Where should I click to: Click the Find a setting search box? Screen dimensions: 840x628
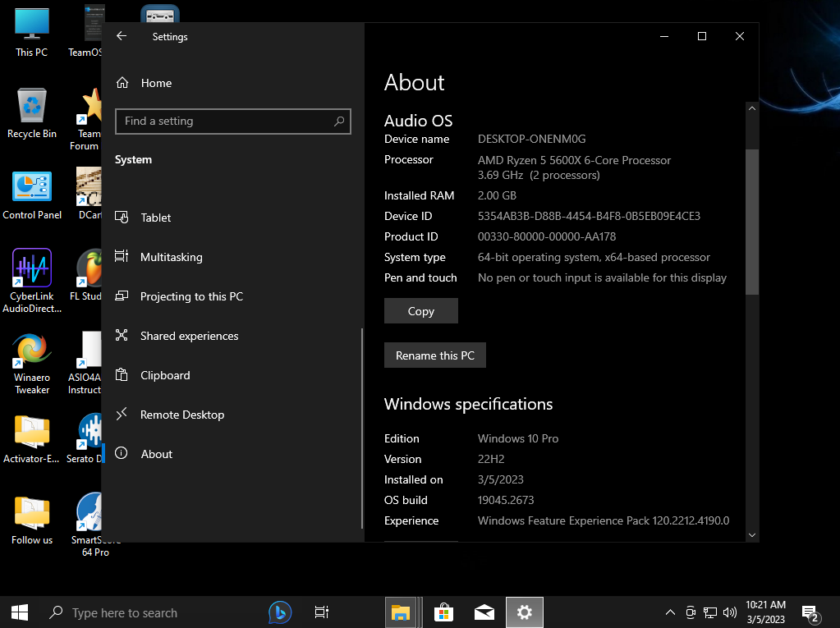pyautogui.click(x=232, y=121)
